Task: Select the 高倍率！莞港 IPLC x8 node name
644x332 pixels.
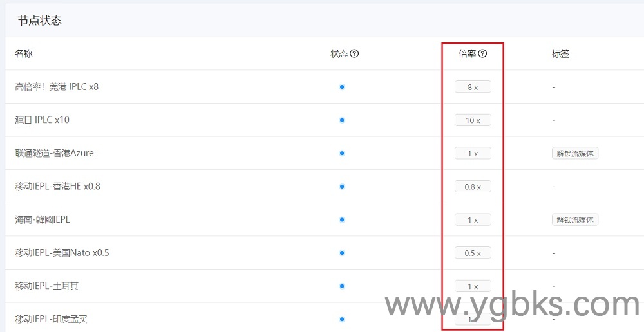Action: [x=57, y=87]
